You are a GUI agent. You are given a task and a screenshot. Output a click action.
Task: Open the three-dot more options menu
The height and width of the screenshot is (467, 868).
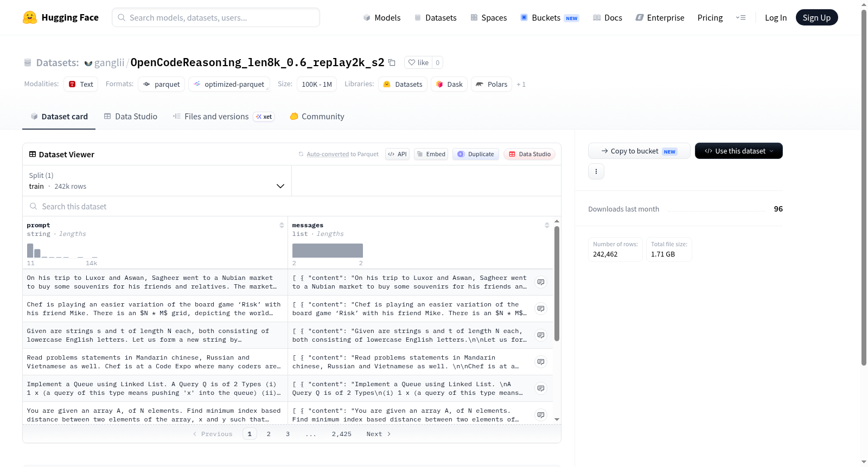coord(596,171)
